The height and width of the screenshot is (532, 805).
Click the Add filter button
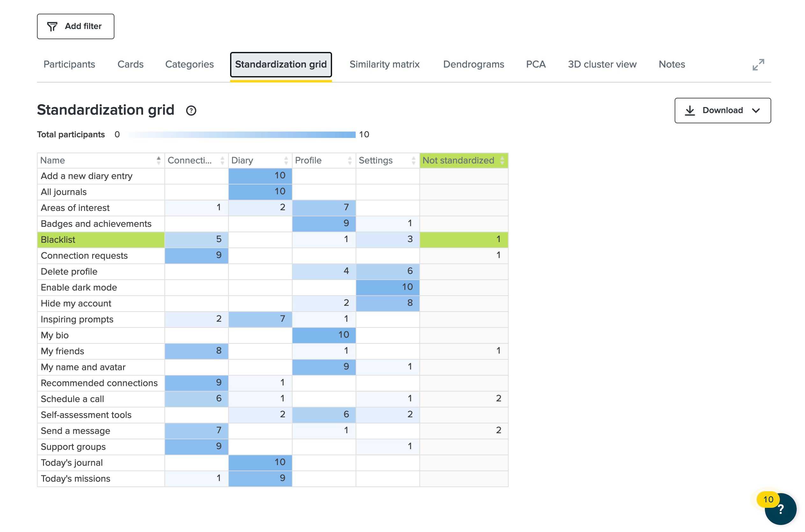(x=75, y=26)
